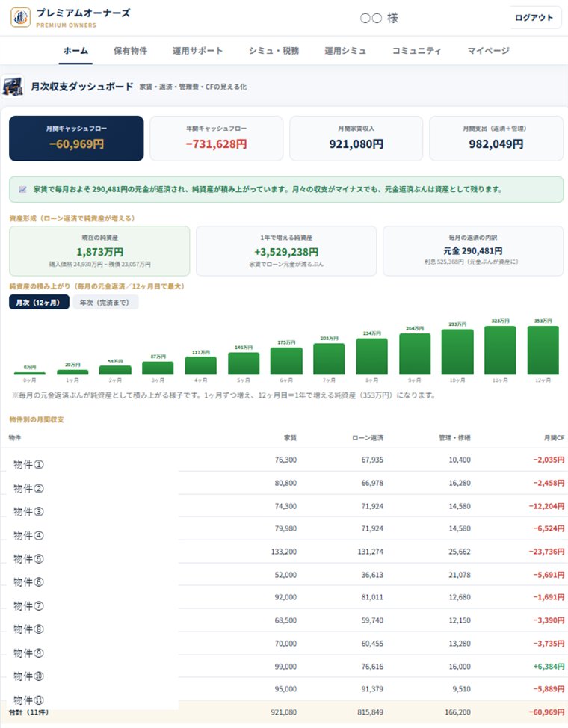This screenshot has width=568, height=728.
Task: Click the 99,000 rent value
Action: pos(285,666)
